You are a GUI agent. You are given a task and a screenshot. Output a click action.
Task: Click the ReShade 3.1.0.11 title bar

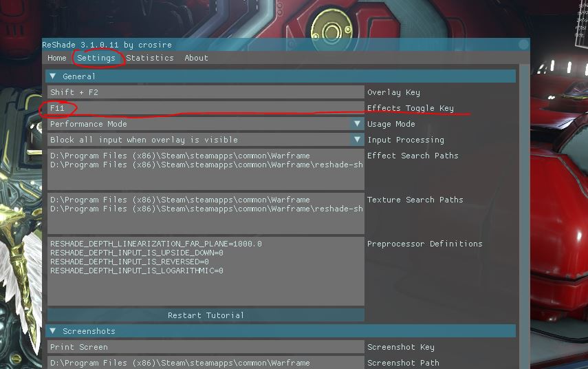[x=275, y=45]
